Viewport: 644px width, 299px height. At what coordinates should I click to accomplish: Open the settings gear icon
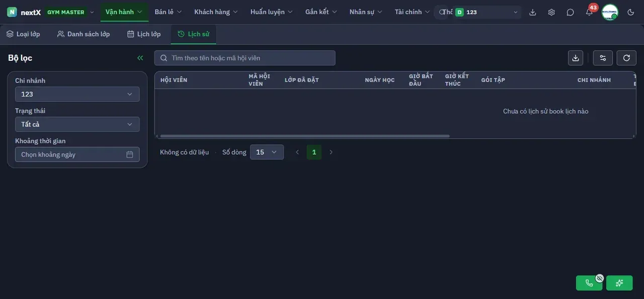click(551, 12)
